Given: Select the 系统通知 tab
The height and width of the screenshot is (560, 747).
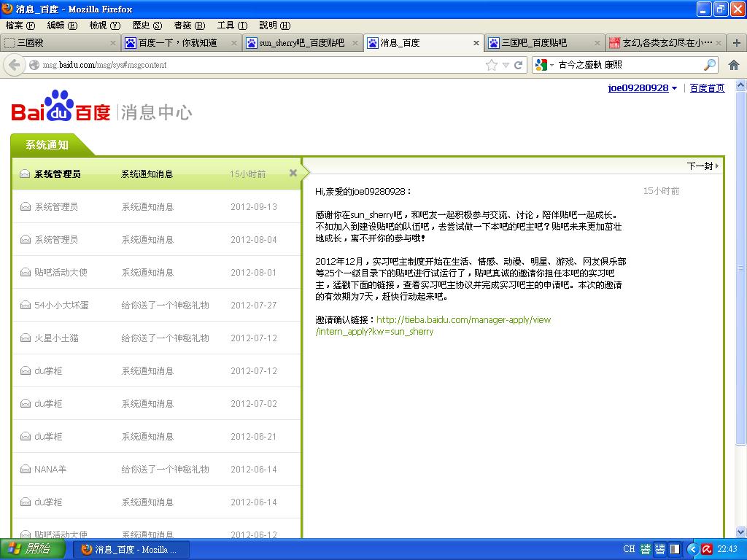Looking at the screenshot, I should (x=47, y=145).
